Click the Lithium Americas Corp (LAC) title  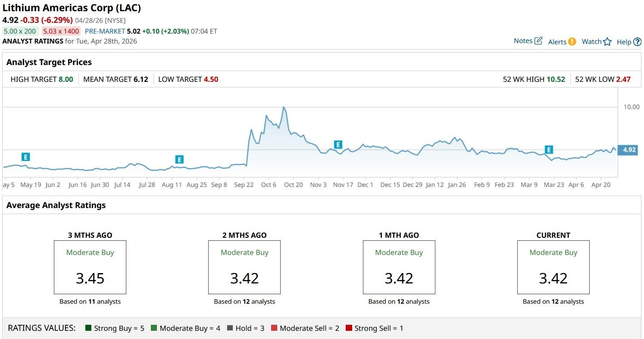pyautogui.click(x=72, y=8)
